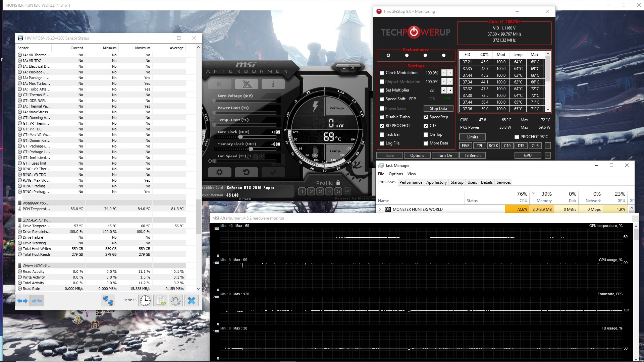This screenshot has width=644, height=362.
Task: Click Afterburner save profile floppy icon
Action: tap(347, 191)
